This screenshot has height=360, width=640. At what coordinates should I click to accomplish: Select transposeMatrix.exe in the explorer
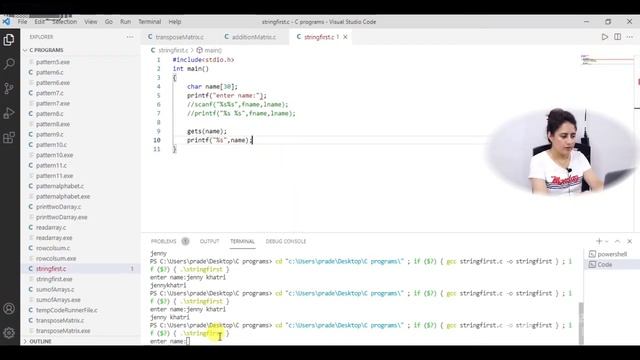pos(63,331)
